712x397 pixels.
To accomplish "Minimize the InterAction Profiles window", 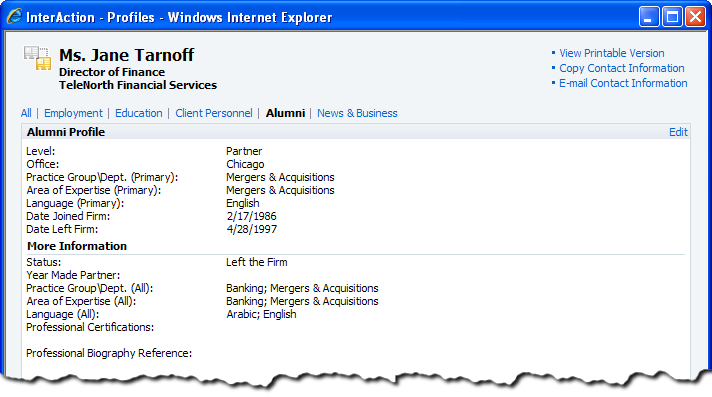I will tap(648, 17).
